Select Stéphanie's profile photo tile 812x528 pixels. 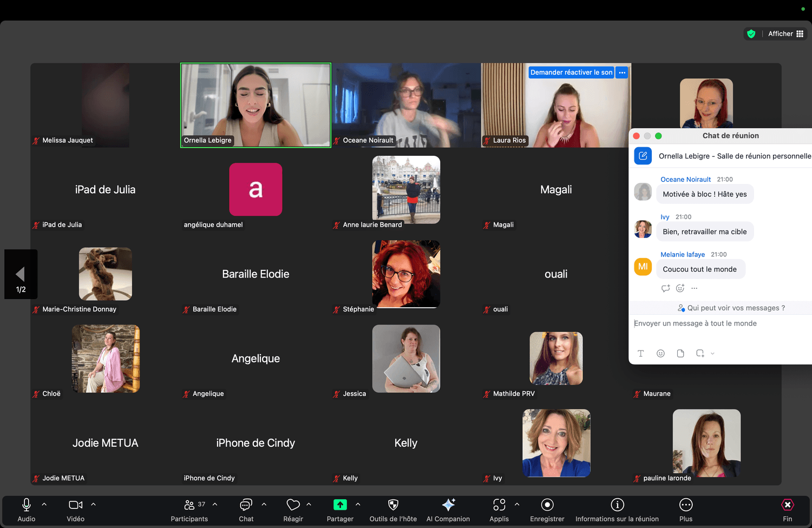pyautogui.click(x=406, y=274)
